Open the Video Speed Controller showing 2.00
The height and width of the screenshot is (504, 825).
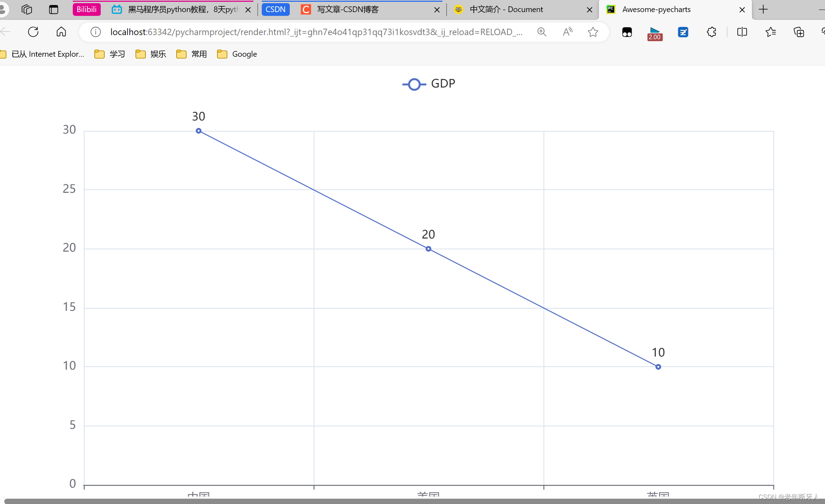pyautogui.click(x=654, y=32)
